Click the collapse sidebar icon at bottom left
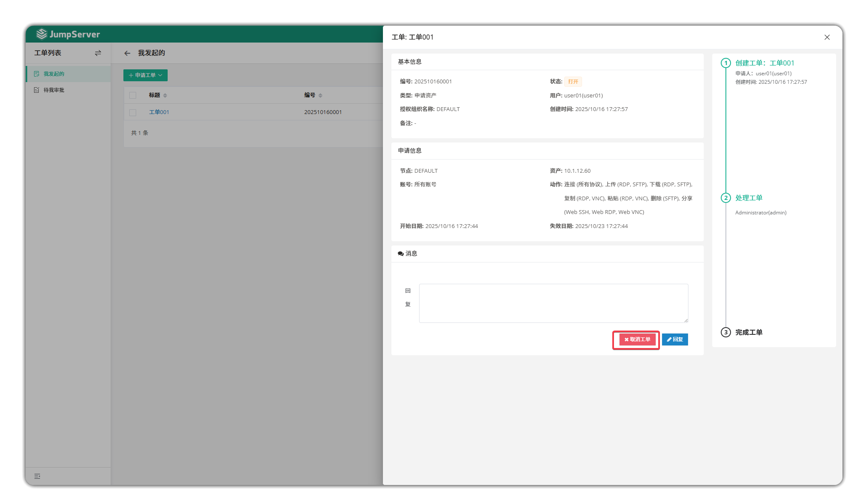The width and height of the screenshot is (868, 502). coord(37,476)
